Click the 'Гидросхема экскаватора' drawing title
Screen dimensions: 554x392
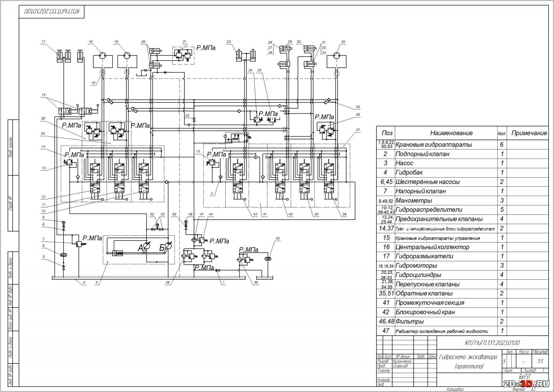(x=468, y=357)
